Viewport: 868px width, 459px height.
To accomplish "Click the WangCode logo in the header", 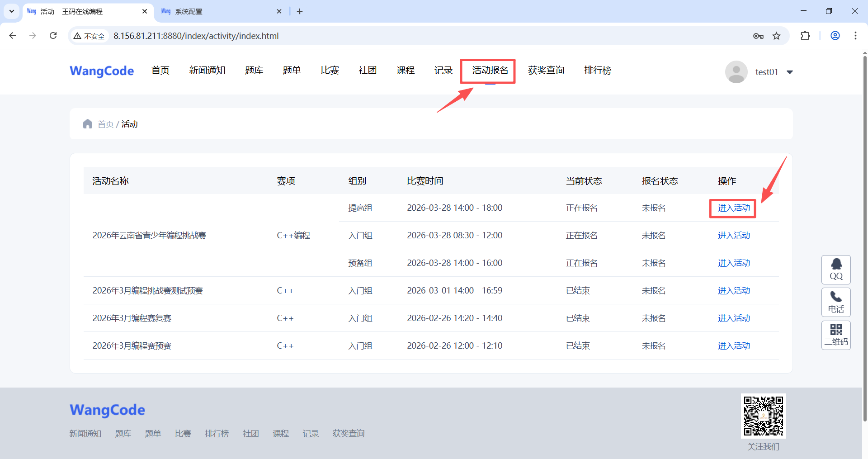I will point(102,71).
